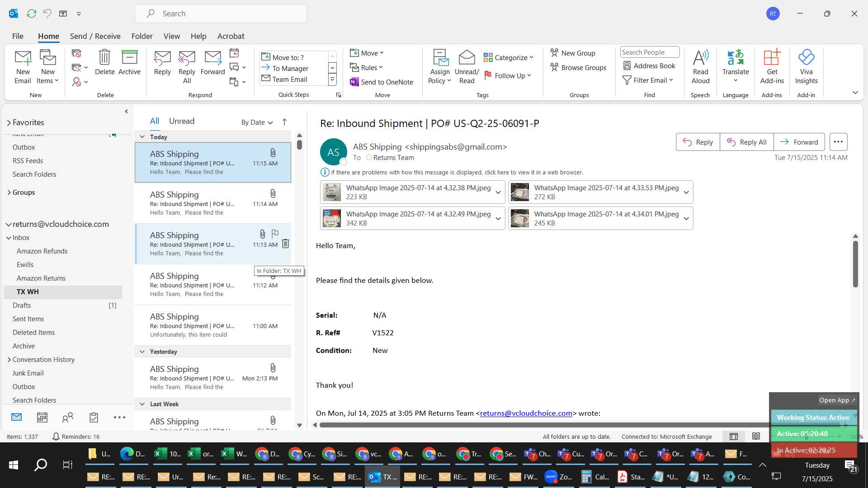Open the By Date sort dropdown
The image size is (868, 488).
point(257,122)
